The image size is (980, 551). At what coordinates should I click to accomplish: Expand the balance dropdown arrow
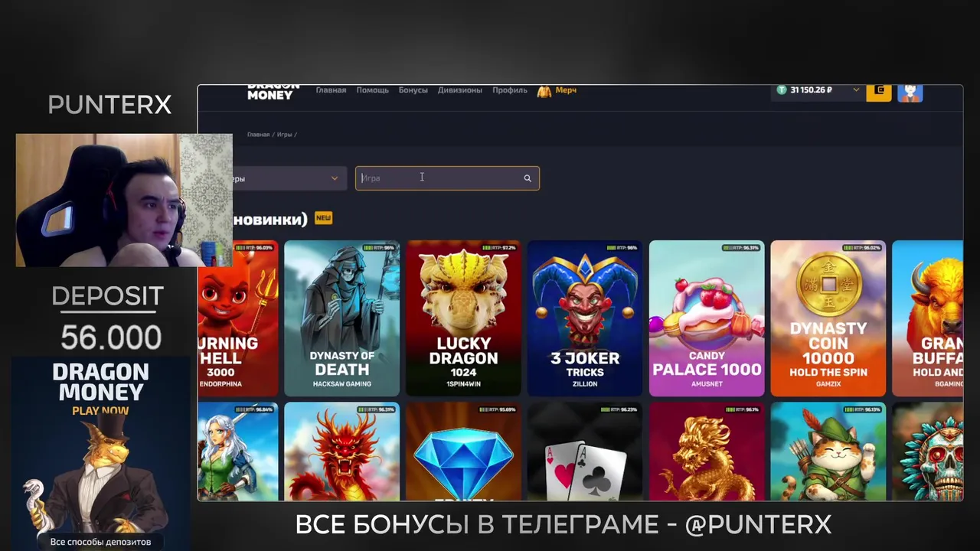tap(856, 90)
